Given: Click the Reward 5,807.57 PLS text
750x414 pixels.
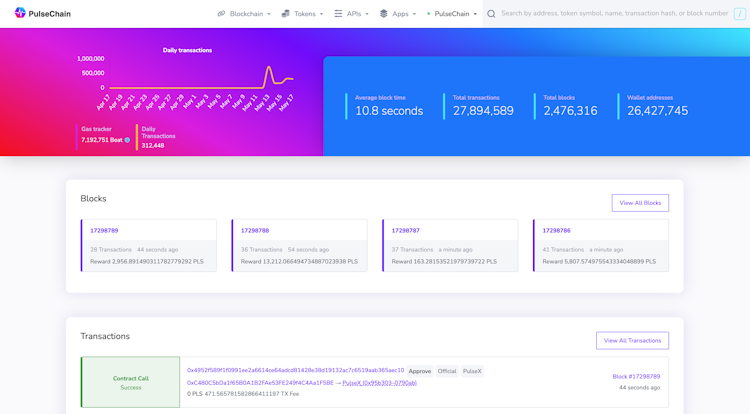Looking at the screenshot, I should pos(599,261).
